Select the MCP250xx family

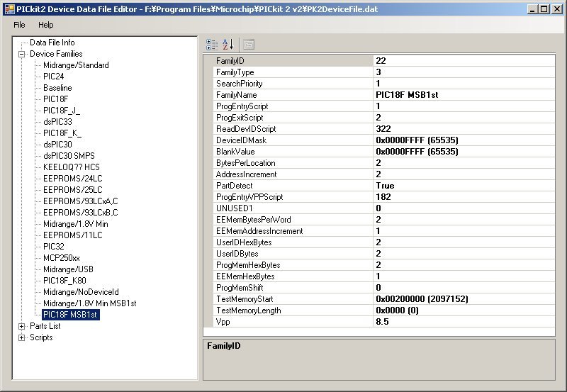tap(62, 258)
